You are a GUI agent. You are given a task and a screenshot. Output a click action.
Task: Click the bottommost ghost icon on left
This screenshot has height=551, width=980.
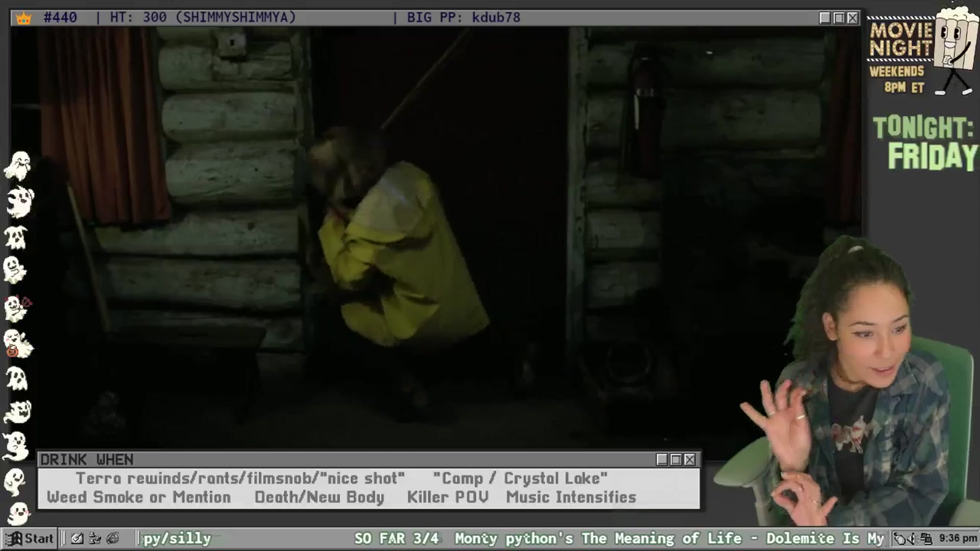[19, 513]
